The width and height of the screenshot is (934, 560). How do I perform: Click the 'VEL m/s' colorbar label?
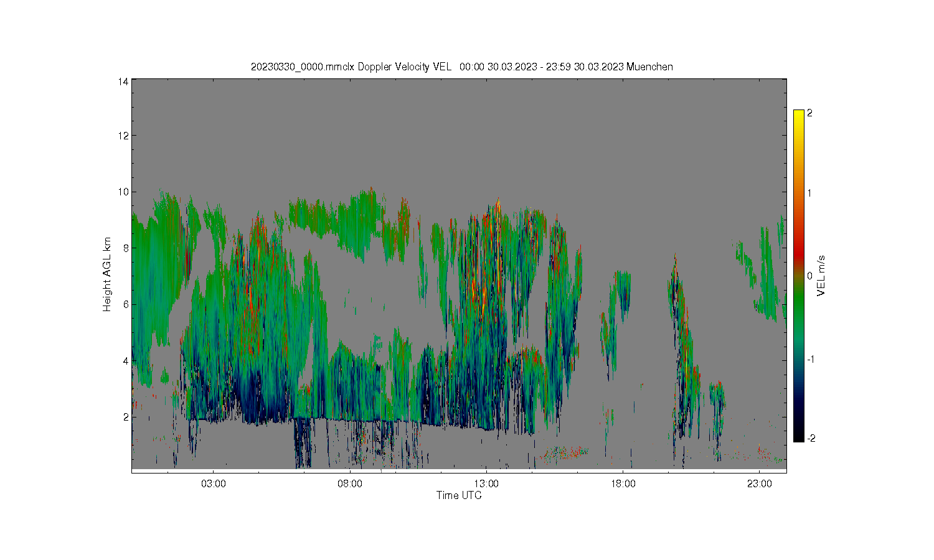[821, 275]
